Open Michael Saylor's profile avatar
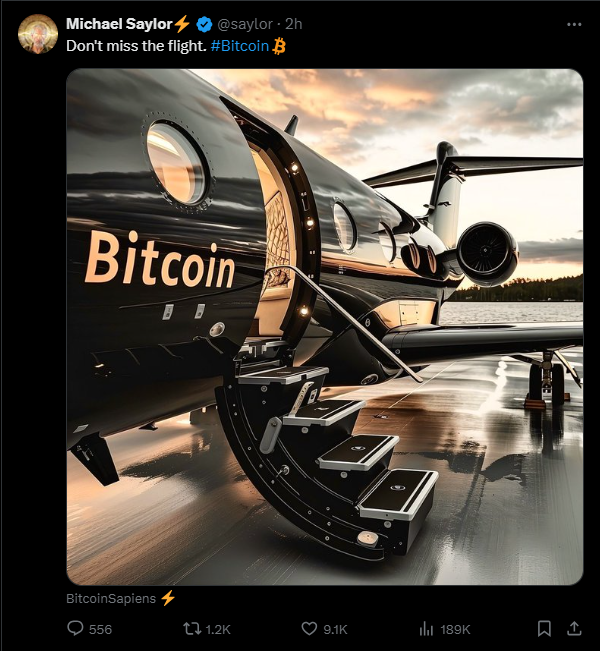 click(38, 33)
